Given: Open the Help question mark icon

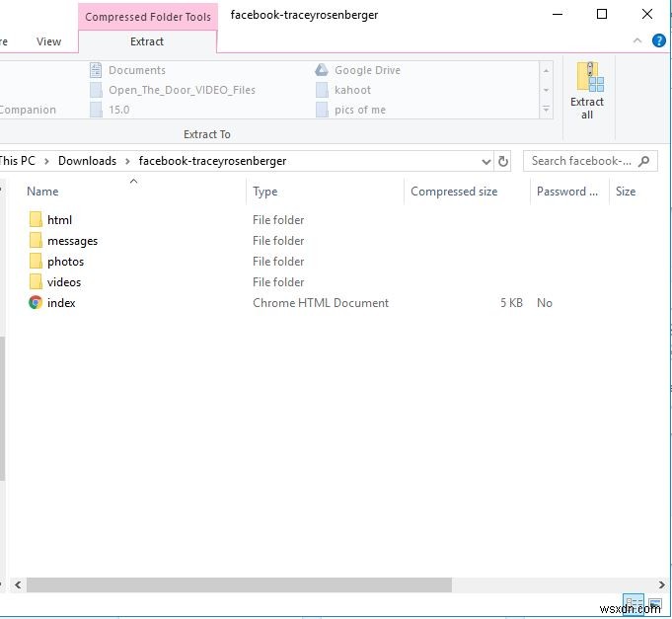Looking at the screenshot, I should point(659,40).
